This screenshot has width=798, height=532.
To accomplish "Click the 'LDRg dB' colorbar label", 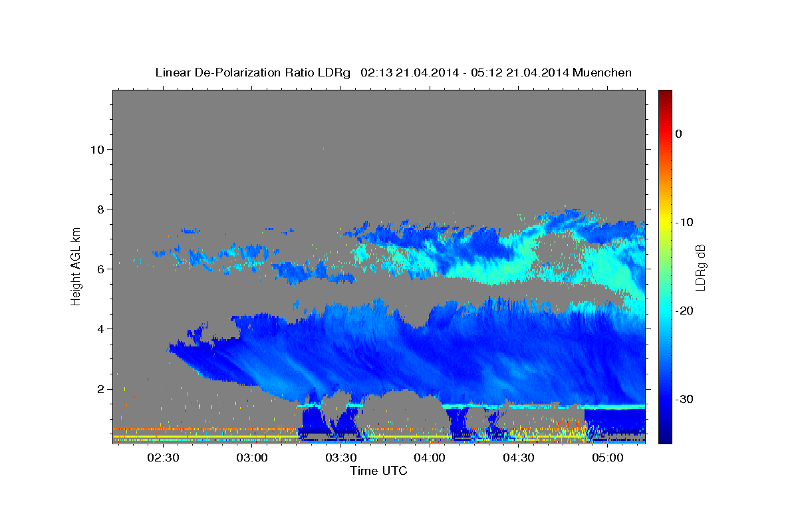I will pyautogui.click(x=700, y=268).
